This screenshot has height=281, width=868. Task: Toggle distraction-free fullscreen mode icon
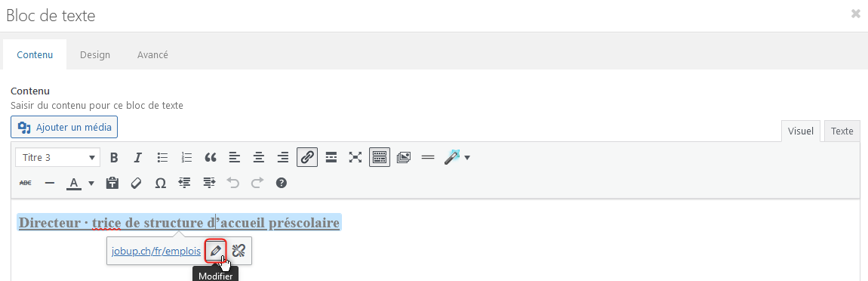[355, 157]
